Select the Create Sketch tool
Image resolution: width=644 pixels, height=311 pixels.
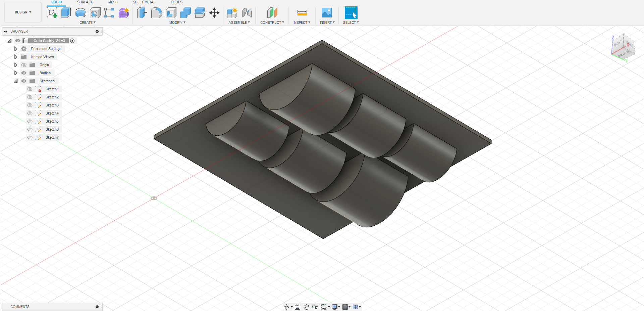click(52, 13)
